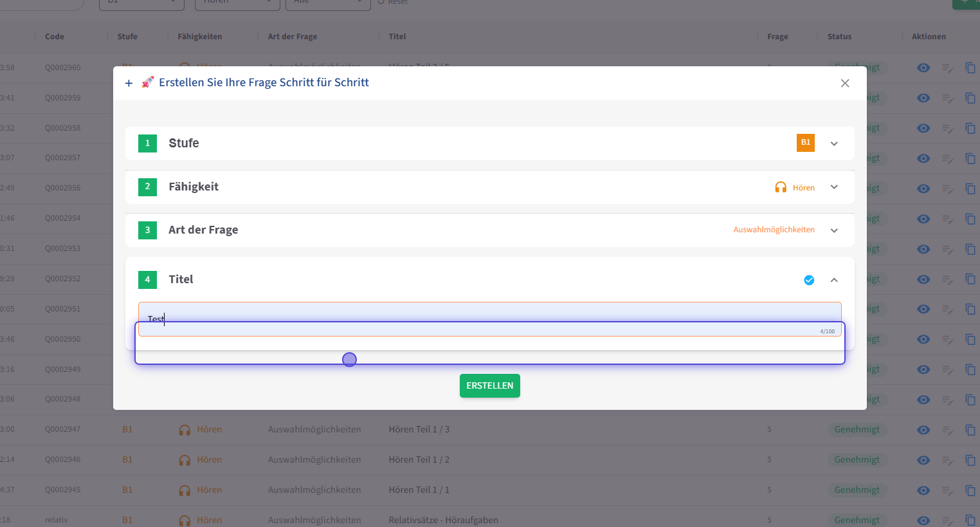Click the rocket icon in the dialog header
Screen dimensions: 980x527
pos(148,82)
